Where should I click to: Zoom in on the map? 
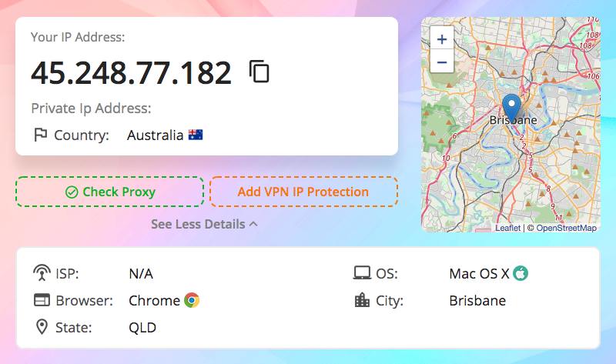click(442, 39)
